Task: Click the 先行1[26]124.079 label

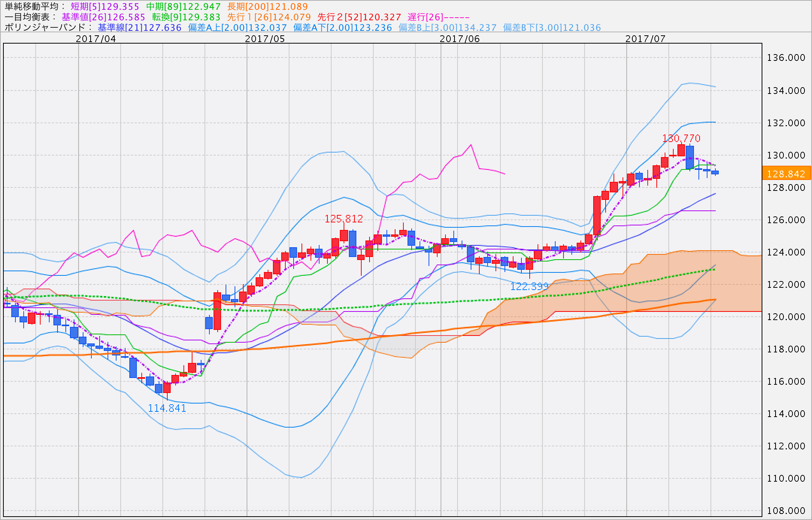Action: 269,17
